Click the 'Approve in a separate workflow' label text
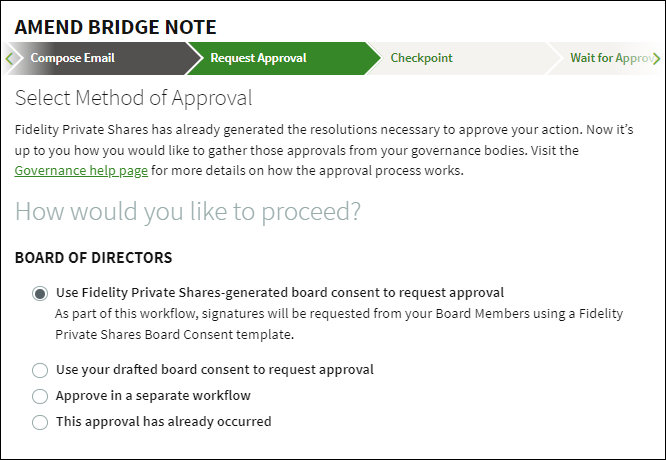The image size is (666, 460). click(x=154, y=396)
